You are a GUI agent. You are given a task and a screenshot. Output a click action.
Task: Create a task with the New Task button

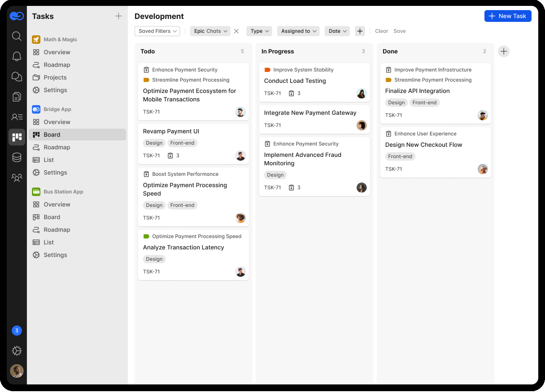pos(508,16)
